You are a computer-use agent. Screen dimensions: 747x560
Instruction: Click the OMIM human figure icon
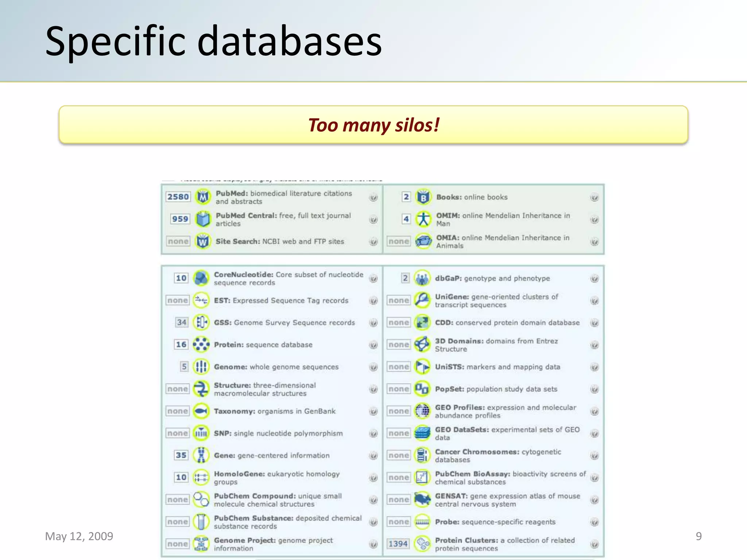[423, 219]
